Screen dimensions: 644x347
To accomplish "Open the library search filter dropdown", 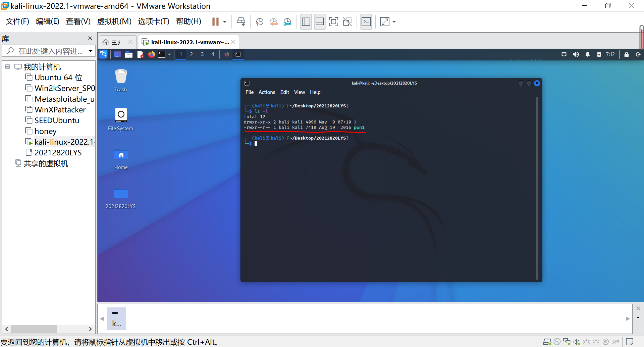I will coord(91,51).
